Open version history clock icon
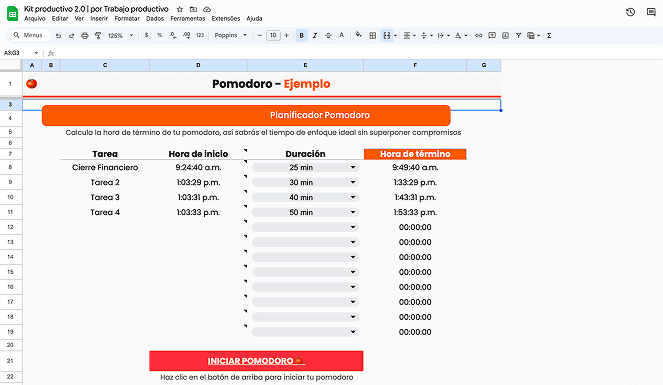 [630, 12]
